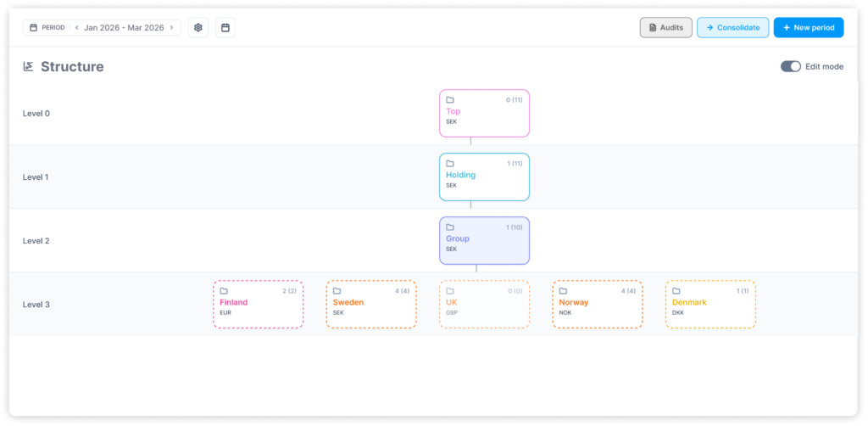Viewport: 868px width, 426px height.
Task: Click the Consolidate button
Action: click(733, 28)
